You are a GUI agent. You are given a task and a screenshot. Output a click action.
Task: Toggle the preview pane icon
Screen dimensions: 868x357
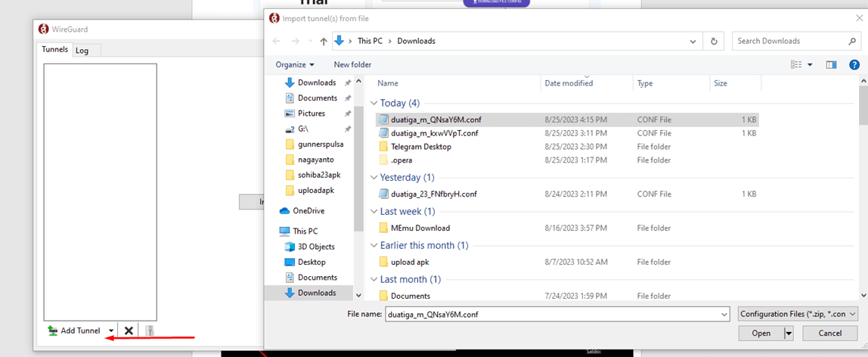pos(832,65)
